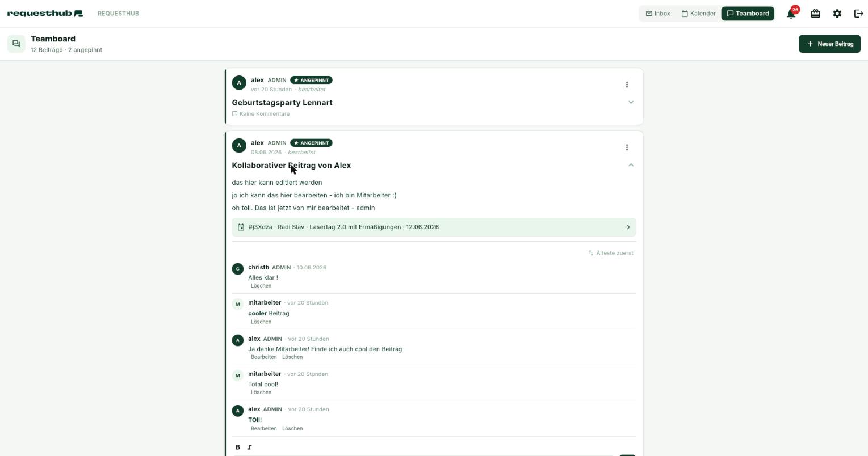Click text 'das hier kann editiert werden'
Viewport: 868px width, 456px height.
pyautogui.click(x=277, y=183)
